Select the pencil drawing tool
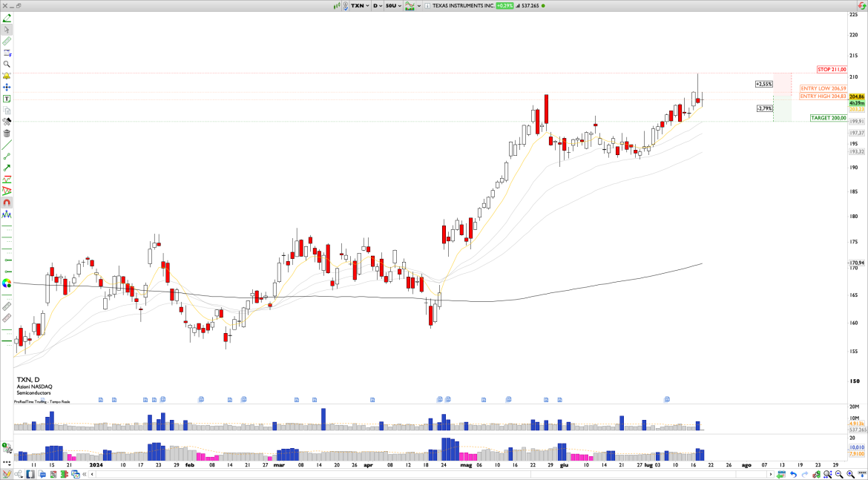Image resolution: width=868 pixels, height=480 pixels. pos(7,18)
